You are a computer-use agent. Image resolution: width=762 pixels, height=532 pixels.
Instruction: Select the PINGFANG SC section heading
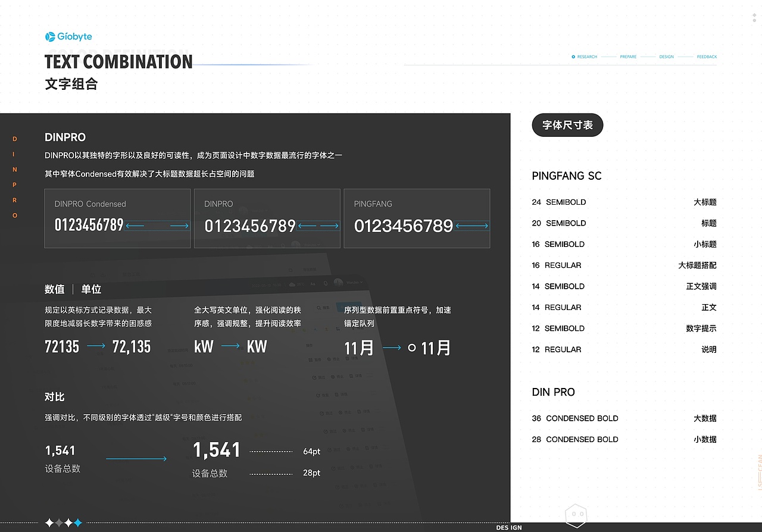pos(567,176)
